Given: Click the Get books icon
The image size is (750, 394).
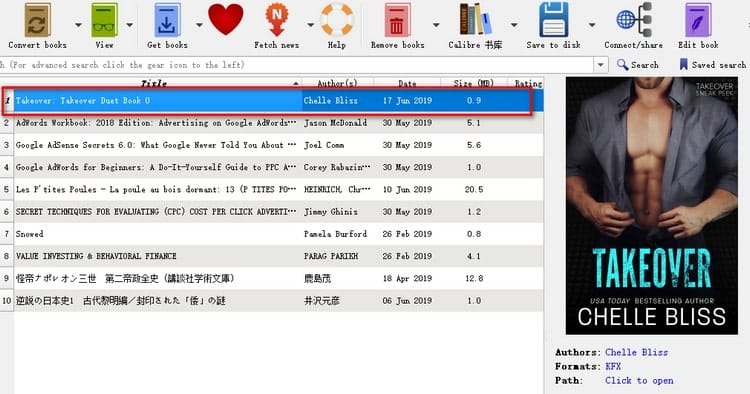Looking at the screenshot, I should pos(167,20).
